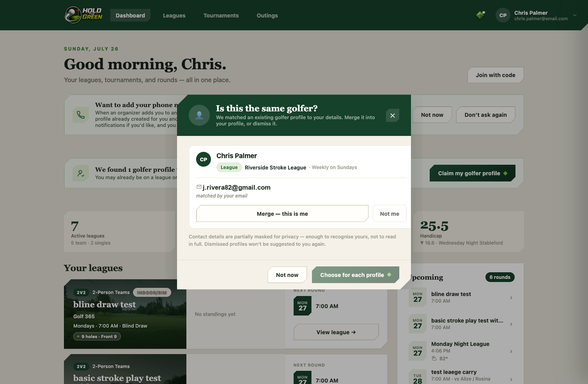Expand the Chris Palmer account dropdown
588x384 pixels.
click(x=575, y=15)
